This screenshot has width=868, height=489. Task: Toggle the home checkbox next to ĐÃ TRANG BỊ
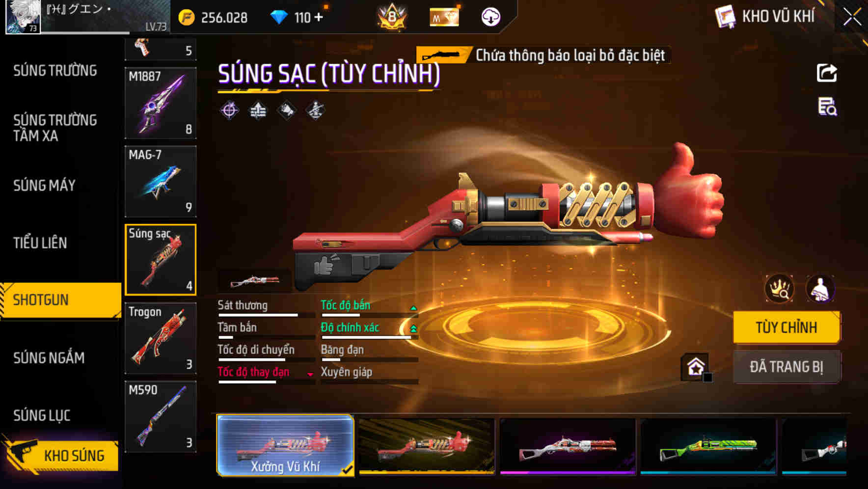pyautogui.click(x=707, y=378)
